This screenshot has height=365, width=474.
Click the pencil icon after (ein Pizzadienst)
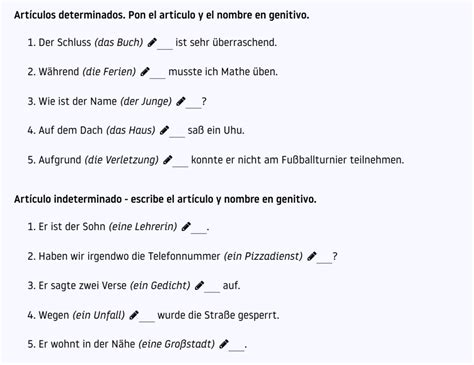[x=312, y=256]
